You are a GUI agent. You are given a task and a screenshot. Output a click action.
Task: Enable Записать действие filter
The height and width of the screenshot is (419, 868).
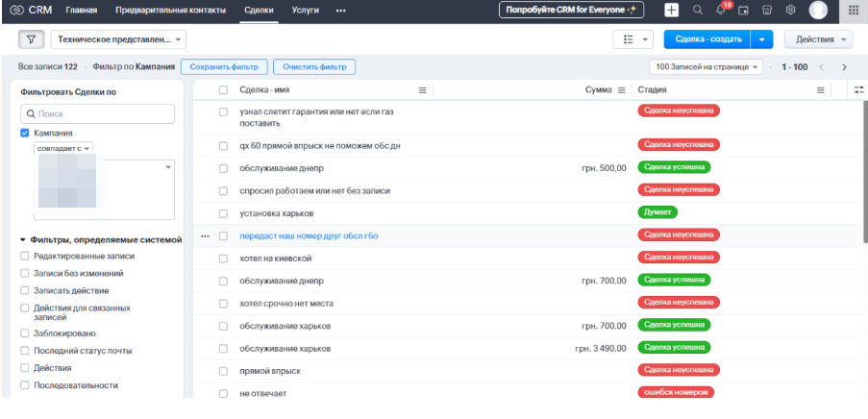pyautogui.click(x=24, y=290)
